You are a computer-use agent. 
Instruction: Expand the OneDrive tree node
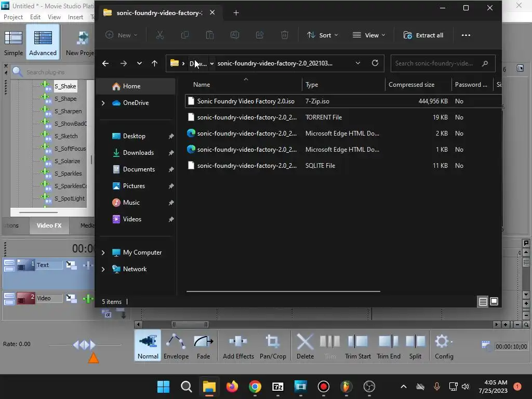(103, 103)
